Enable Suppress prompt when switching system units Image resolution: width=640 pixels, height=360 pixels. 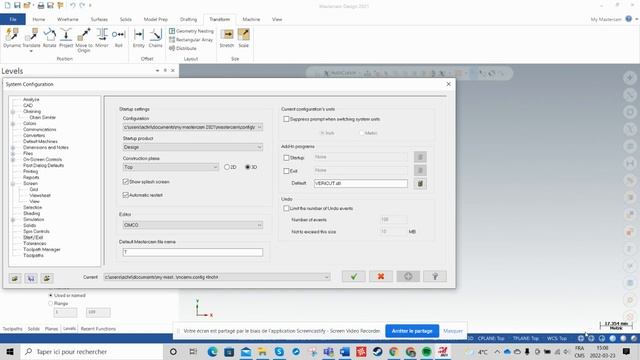(x=286, y=119)
